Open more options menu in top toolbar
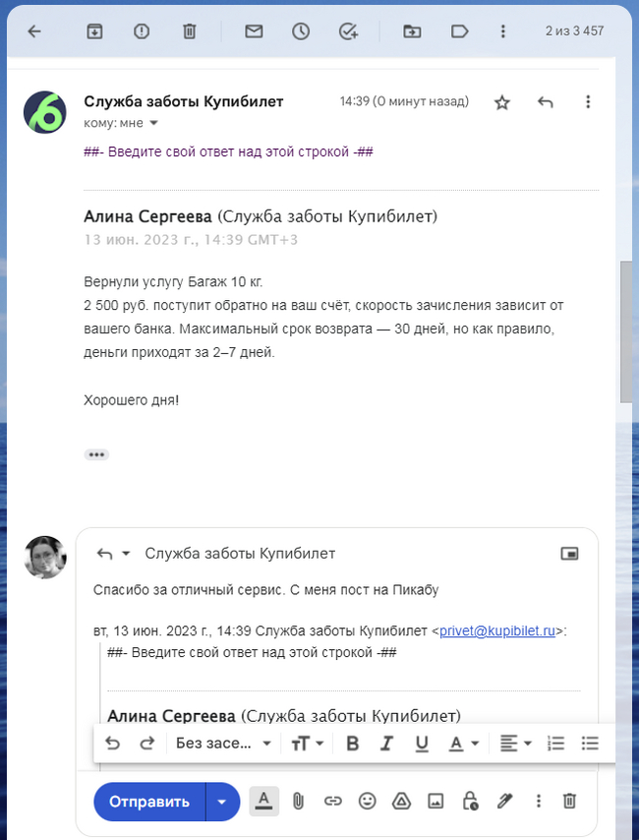 (x=503, y=31)
